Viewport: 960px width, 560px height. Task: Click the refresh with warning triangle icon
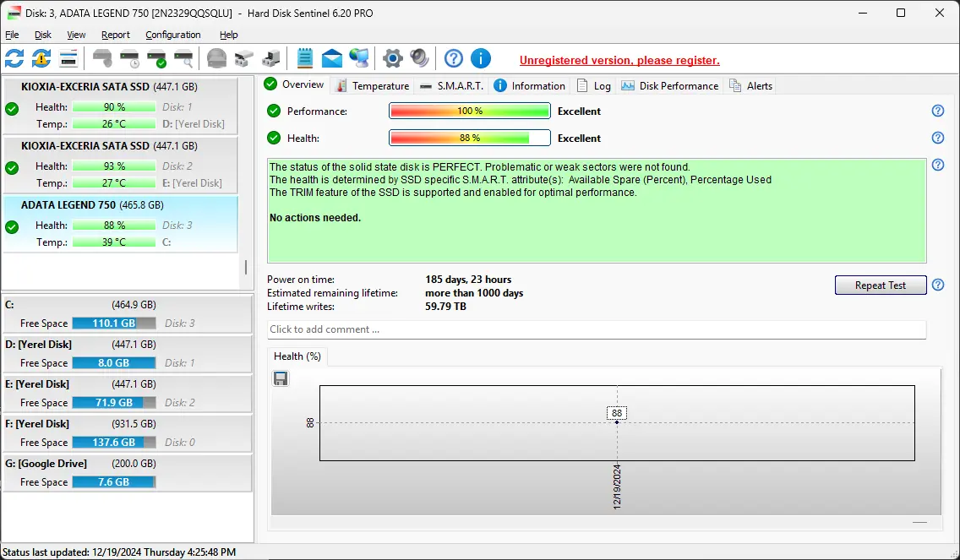coord(41,59)
